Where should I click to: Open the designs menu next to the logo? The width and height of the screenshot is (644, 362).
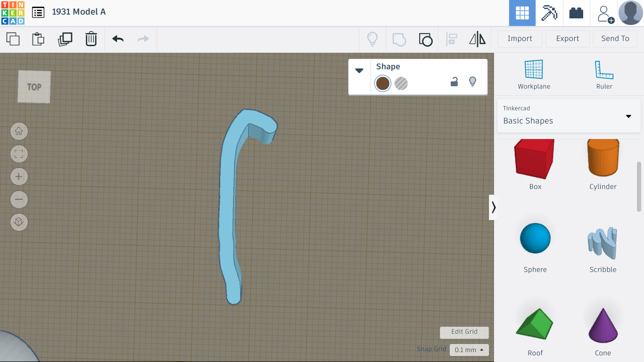pyautogui.click(x=38, y=13)
